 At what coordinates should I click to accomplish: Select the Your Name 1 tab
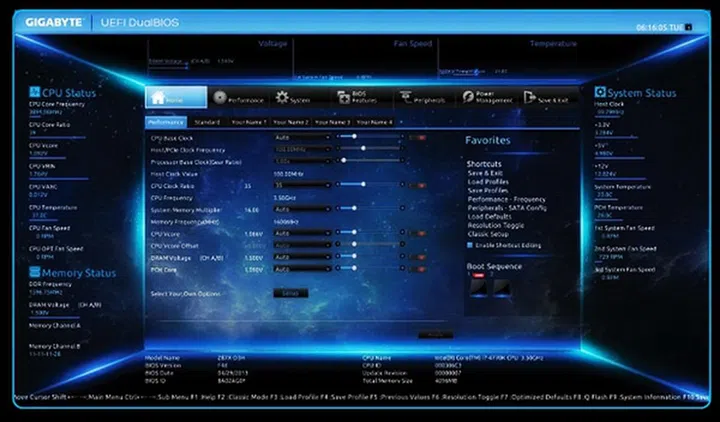coord(249,122)
